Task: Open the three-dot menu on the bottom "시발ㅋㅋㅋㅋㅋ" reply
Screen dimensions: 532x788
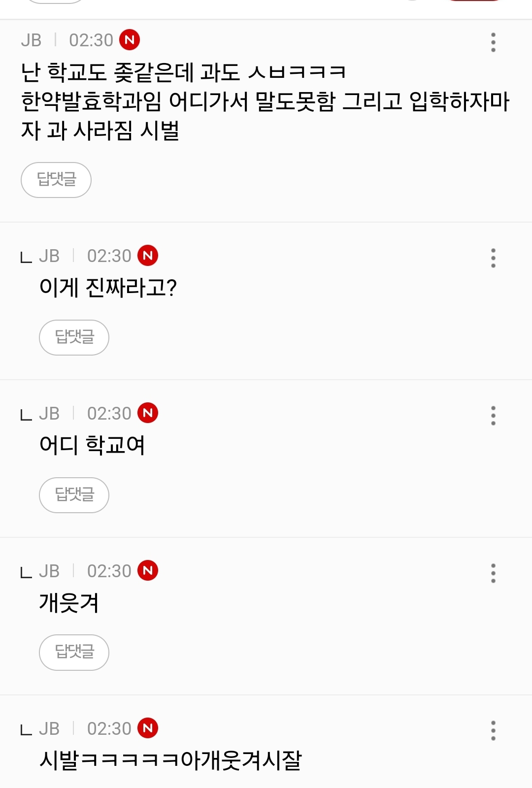Action: 493,731
